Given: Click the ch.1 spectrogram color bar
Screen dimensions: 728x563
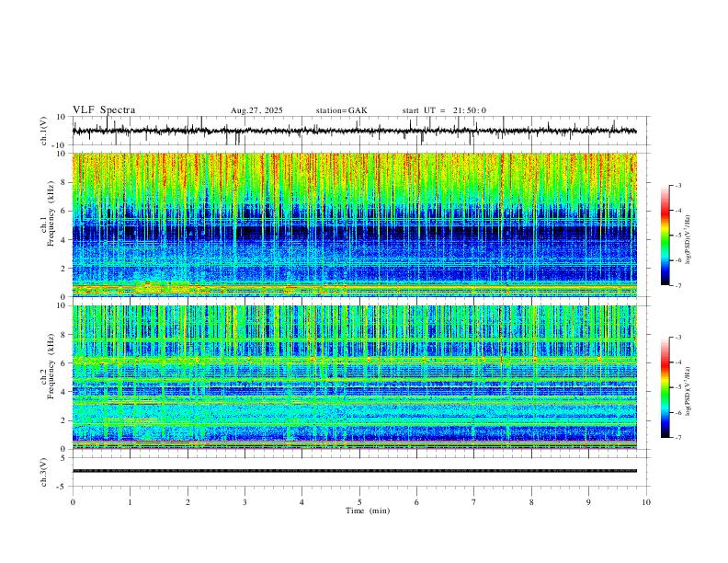Looking at the screenshot, I should pyautogui.click(x=665, y=236).
